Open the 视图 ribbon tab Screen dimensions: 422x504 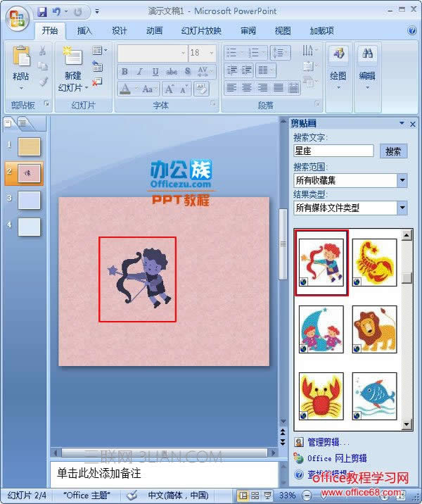coord(283,31)
